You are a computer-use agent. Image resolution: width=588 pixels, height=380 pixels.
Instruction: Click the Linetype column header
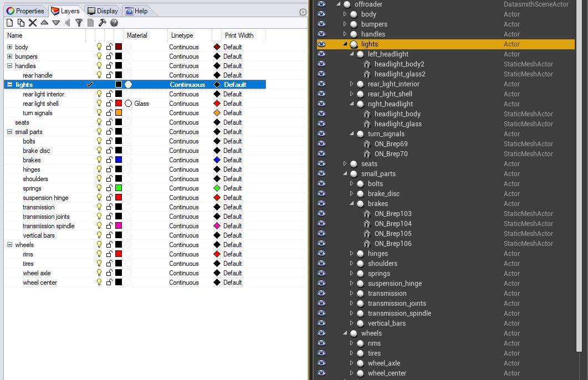182,35
